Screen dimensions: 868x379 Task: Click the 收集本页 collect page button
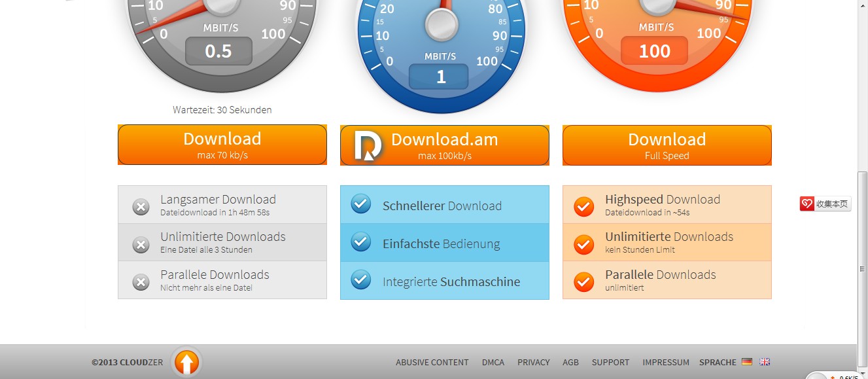click(825, 204)
